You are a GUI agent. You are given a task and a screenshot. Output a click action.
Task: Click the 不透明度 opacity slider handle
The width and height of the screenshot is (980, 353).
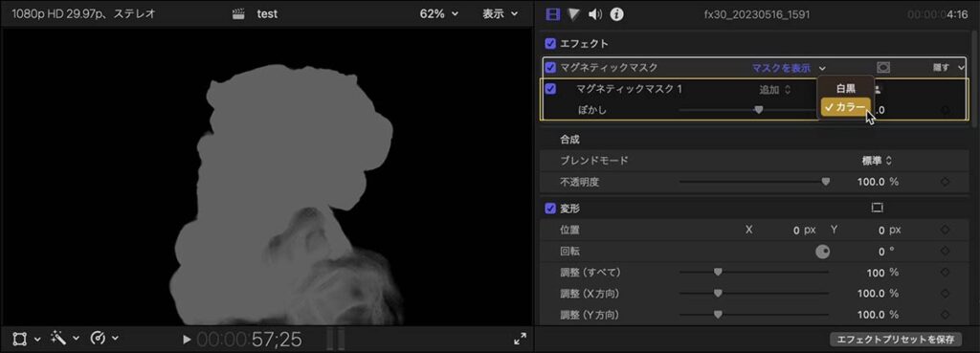coord(826,182)
